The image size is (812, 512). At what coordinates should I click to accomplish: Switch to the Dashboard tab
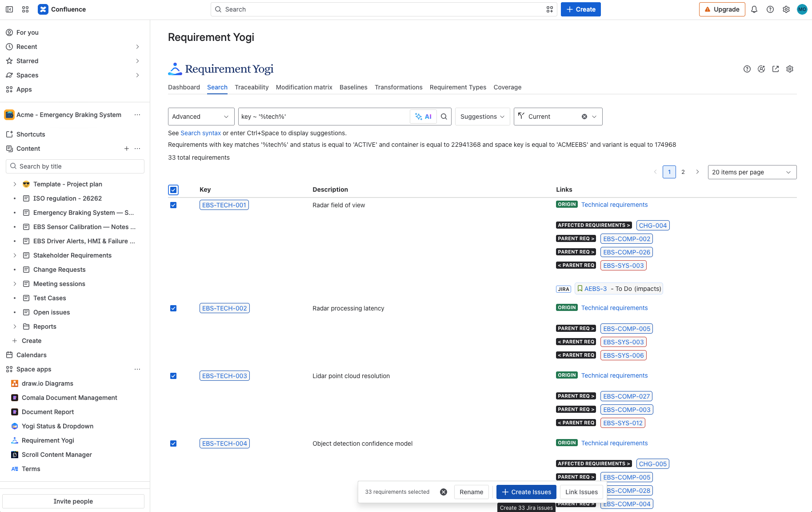pos(184,87)
